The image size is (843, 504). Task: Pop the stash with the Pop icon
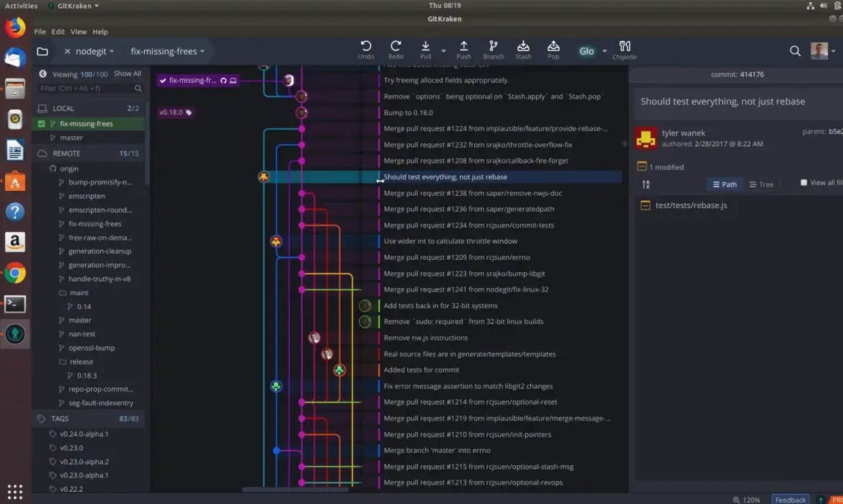point(553,46)
